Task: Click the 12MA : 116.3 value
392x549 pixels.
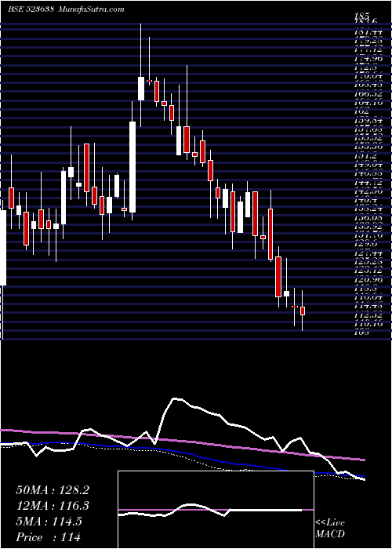Action: click(x=53, y=506)
